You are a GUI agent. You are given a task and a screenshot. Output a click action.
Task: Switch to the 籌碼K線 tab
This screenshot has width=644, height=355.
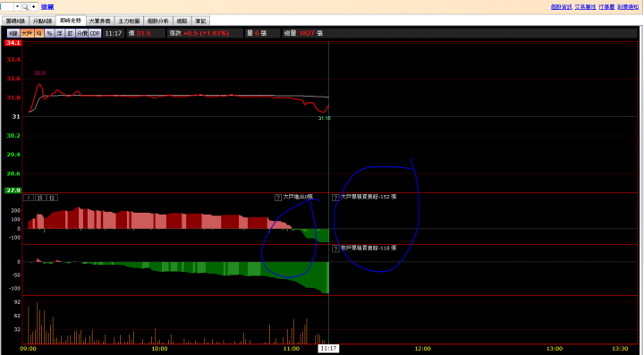[15, 21]
